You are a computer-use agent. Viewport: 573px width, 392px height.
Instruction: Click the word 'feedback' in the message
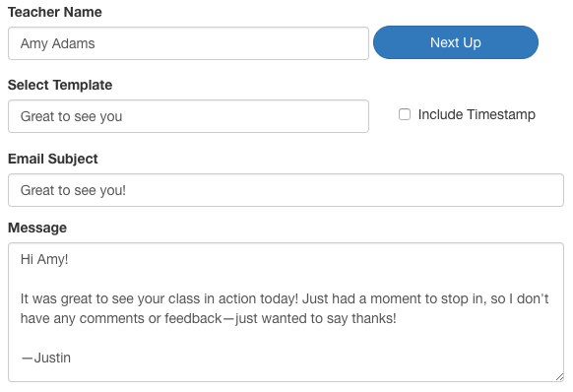193,318
